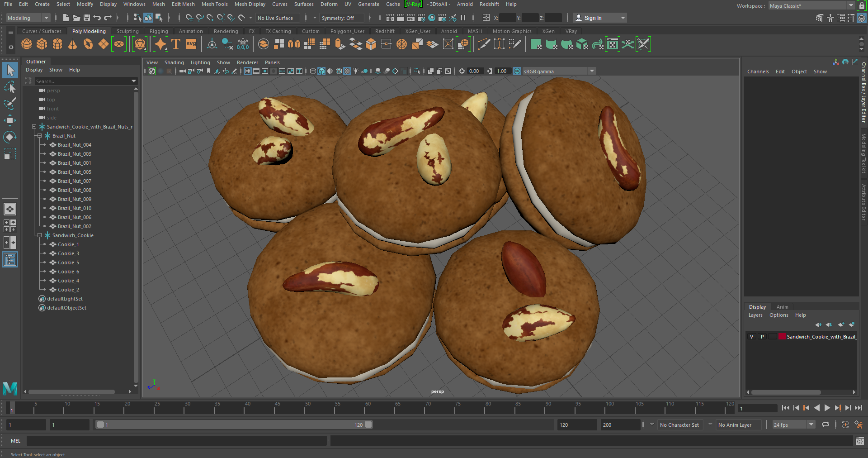
Task: Toggle the viewport grid display
Action: [x=248, y=71]
